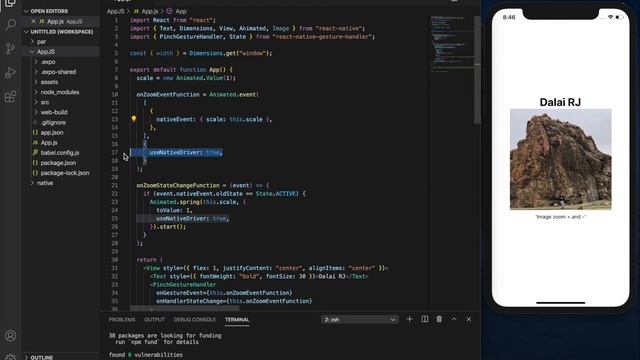Open the package-lock.json file

60,173
